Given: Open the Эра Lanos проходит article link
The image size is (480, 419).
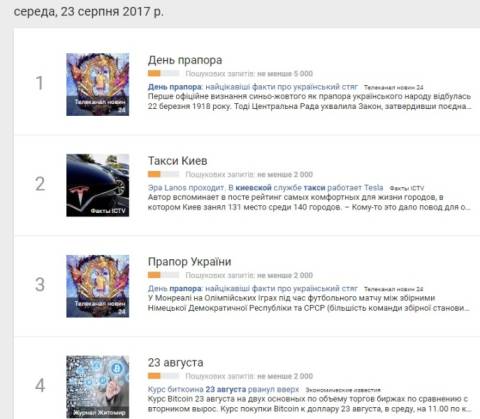Looking at the screenshot, I should 266,188.
